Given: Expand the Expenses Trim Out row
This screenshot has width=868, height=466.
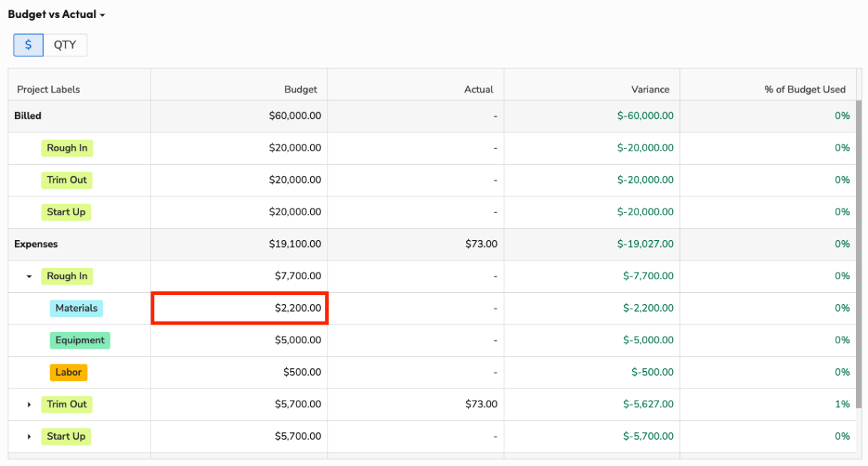Looking at the screenshot, I should point(29,404).
